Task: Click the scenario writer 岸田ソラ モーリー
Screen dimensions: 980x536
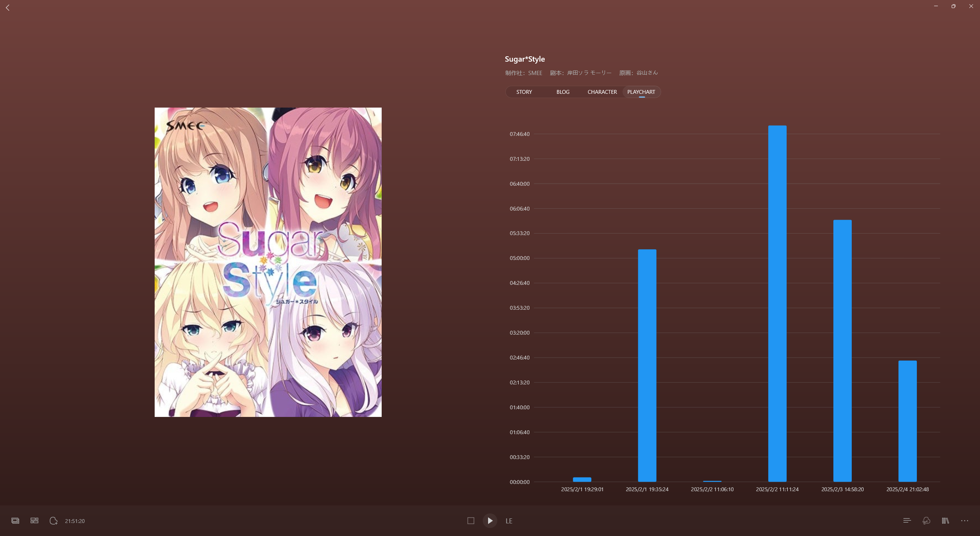Action: pos(589,73)
